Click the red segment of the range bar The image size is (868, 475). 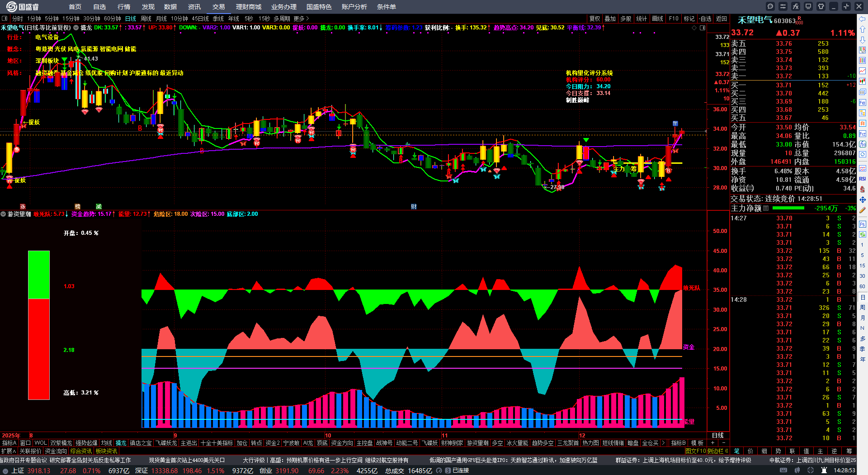point(39,349)
